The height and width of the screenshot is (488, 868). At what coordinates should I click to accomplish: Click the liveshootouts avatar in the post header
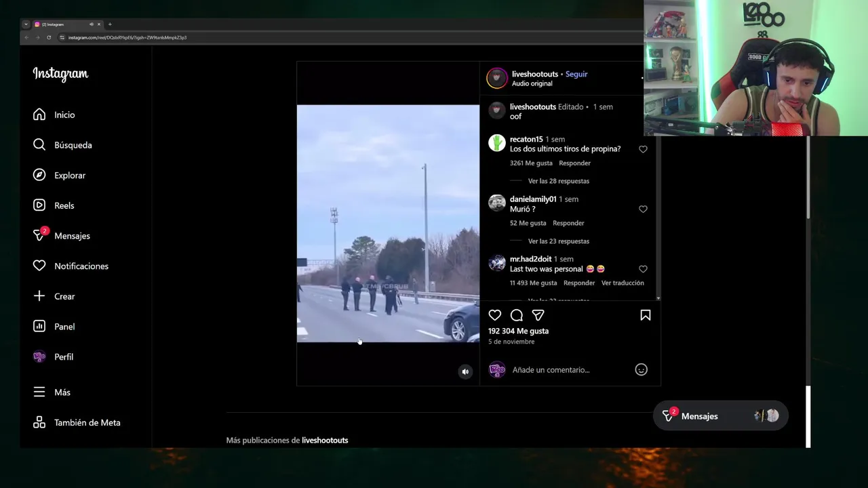[x=497, y=78]
